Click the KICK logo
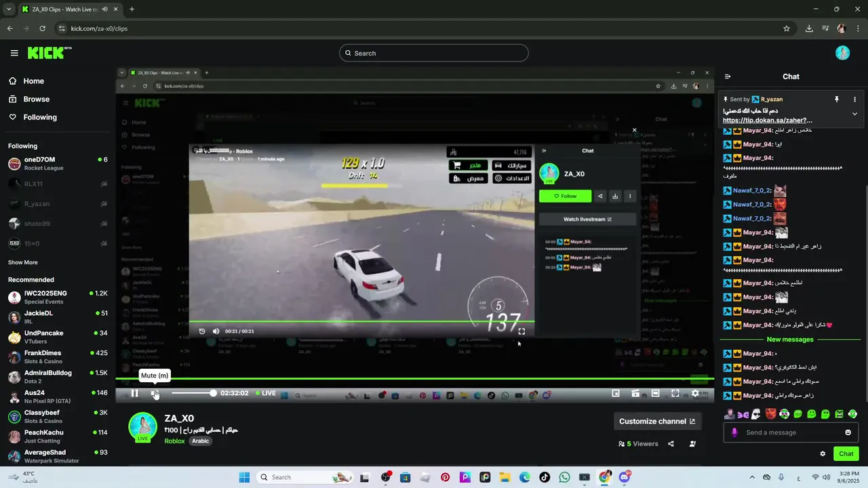Image resolution: width=868 pixels, height=488 pixels. tap(50, 53)
